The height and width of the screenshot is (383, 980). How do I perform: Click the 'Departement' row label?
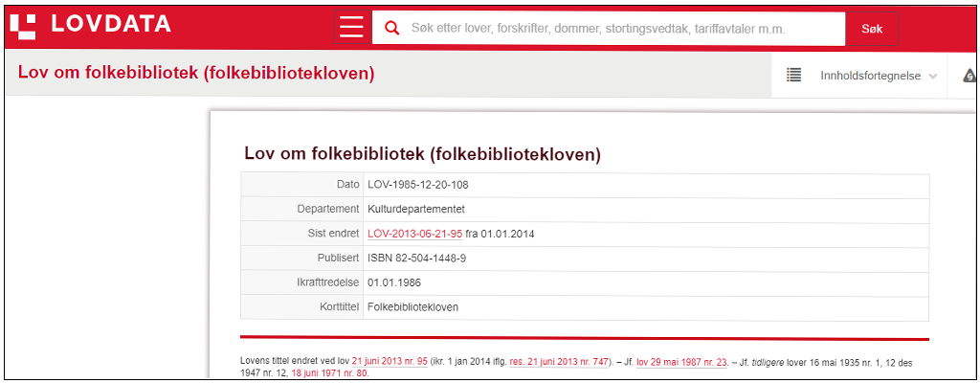328,209
